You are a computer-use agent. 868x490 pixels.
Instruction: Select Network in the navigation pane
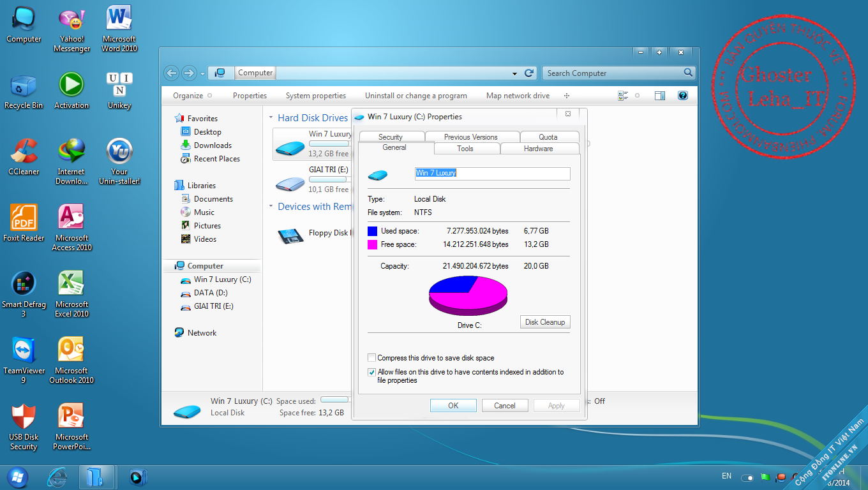(x=202, y=333)
